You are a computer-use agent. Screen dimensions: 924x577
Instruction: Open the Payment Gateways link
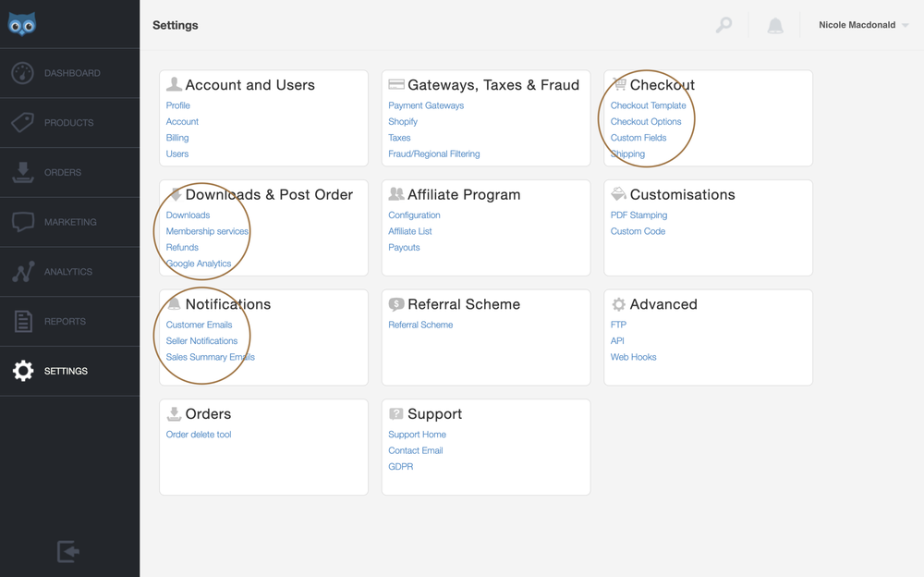click(426, 105)
